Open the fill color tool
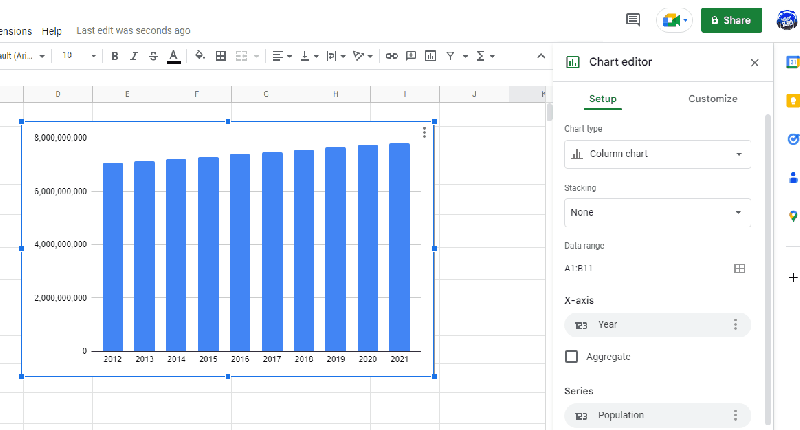 200,56
